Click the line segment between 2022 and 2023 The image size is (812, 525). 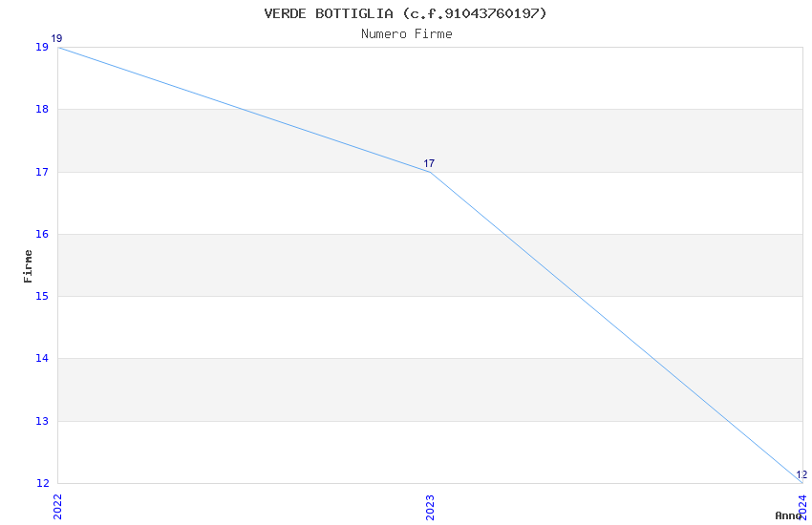(244, 110)
